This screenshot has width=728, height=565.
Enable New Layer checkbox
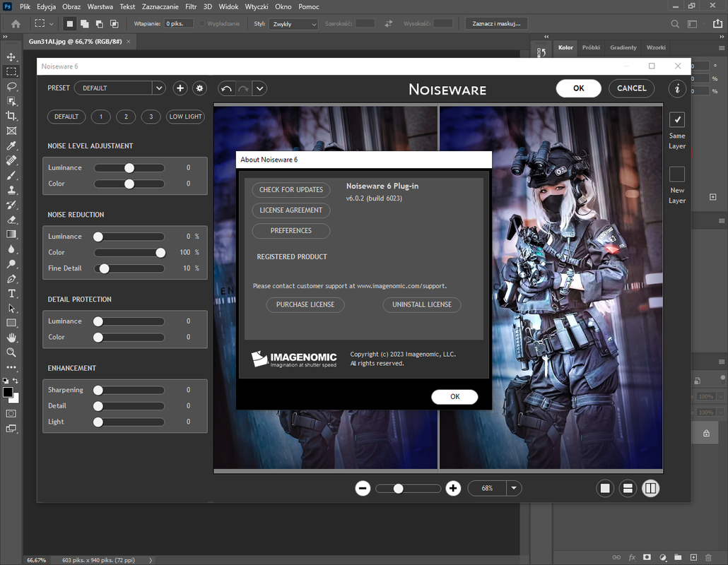(x=677, y=174)
